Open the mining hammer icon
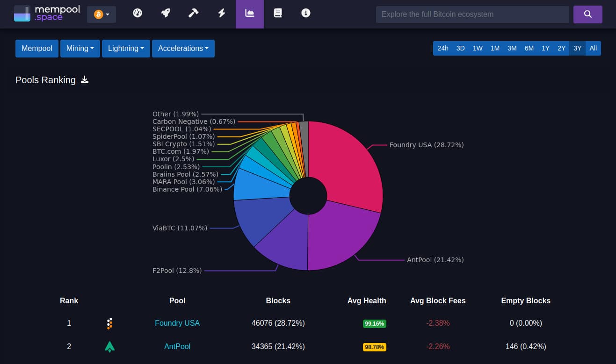This screenshot has height=364, width=616. point(193,13)
